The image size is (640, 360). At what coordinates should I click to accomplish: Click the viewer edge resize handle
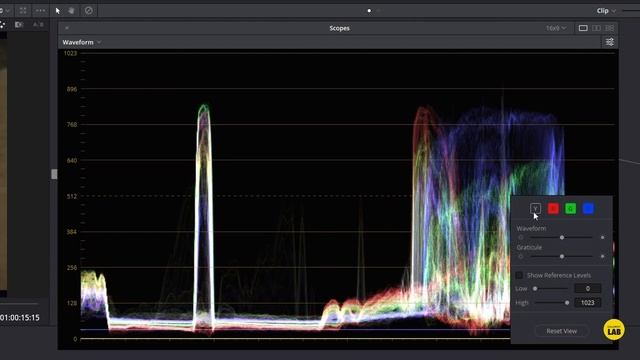54,174
